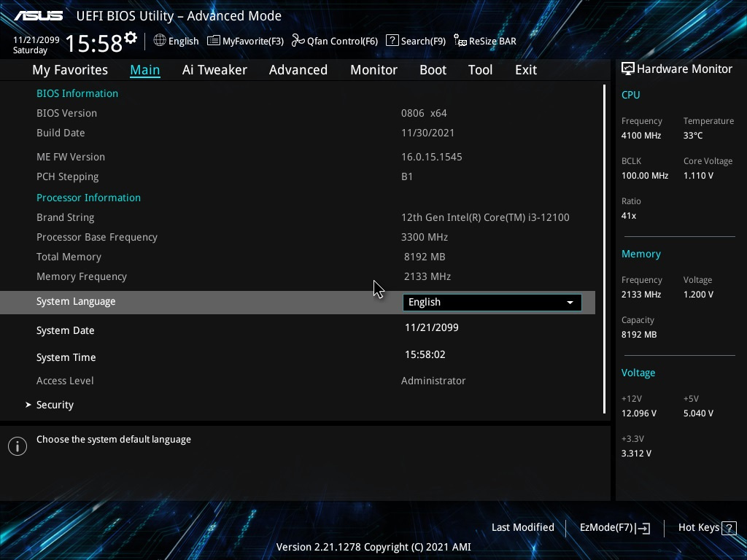747x560 pixels.
Task: Select the System Date value 11/21/2099
Action: [x=432, y=327]
